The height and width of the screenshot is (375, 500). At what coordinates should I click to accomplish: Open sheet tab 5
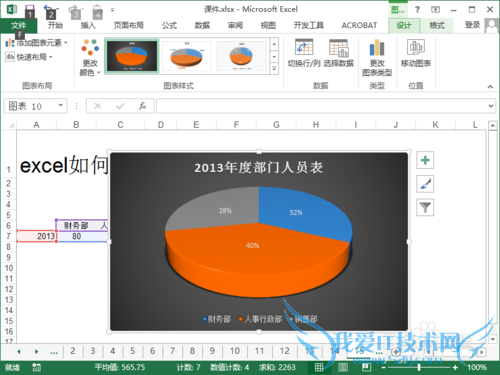(x=132, y=351)
